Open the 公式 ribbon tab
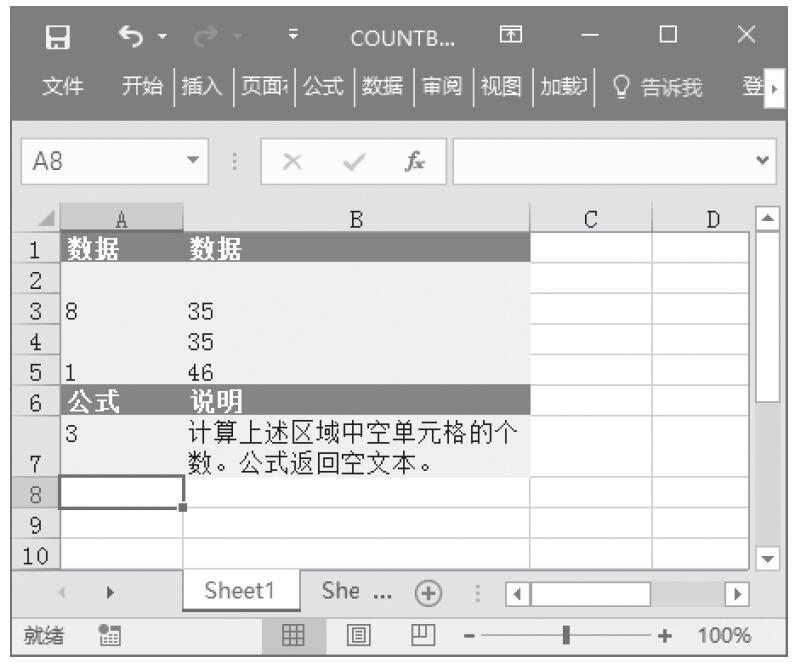The image size is (800, 665). point(322,91)
